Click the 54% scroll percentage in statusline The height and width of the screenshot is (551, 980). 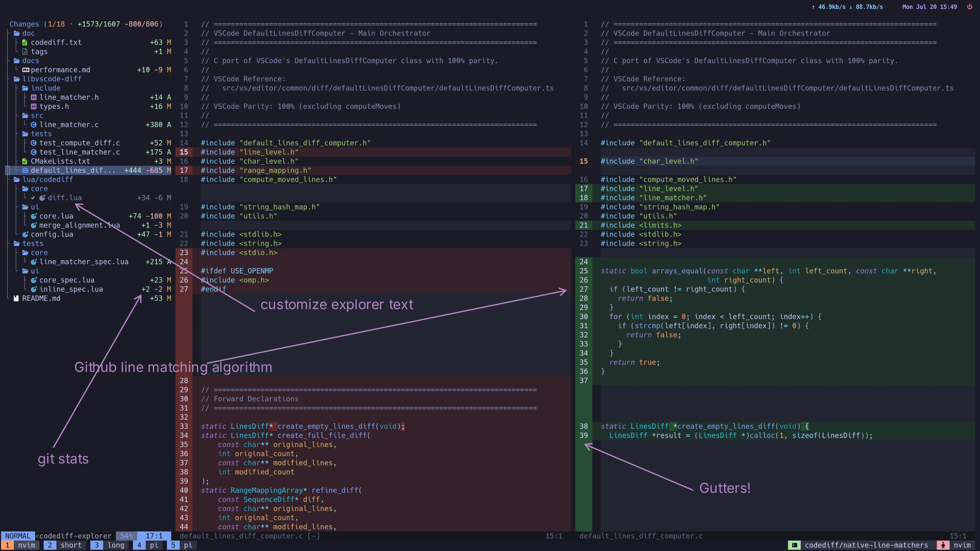127,536
